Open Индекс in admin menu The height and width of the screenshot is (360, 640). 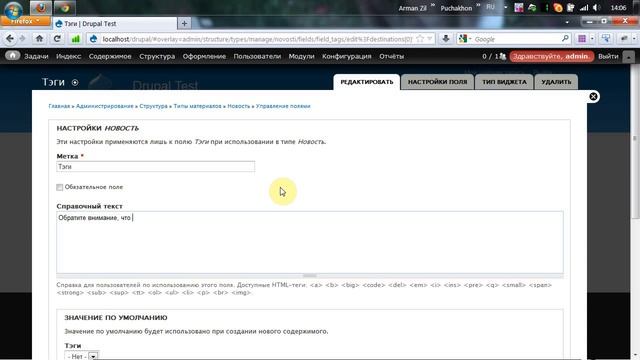[x=68, y=56]
